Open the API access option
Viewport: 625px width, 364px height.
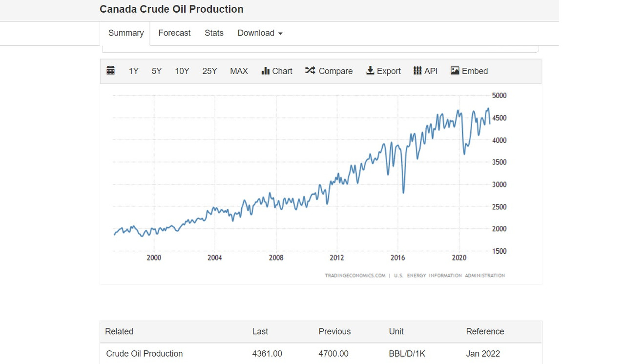click(x=426, y=71)
